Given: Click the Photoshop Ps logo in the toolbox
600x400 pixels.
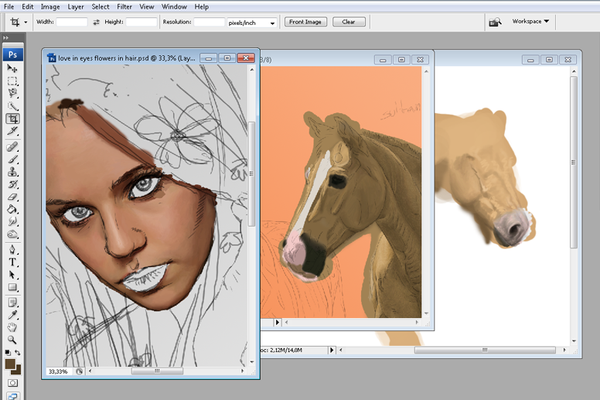Looking at the screenshot, I should click(x=13, y=55).
